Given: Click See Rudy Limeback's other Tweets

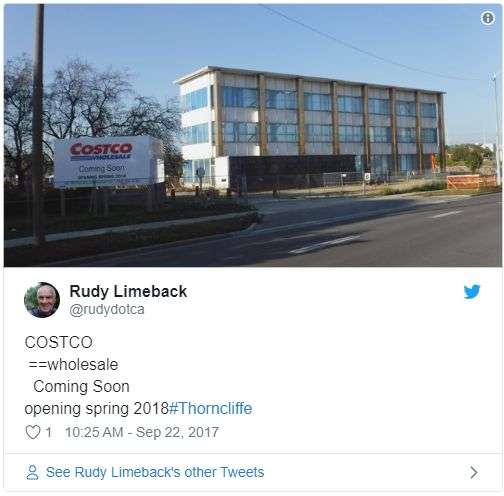Looking at the screenshot, I should coord(155,472).
